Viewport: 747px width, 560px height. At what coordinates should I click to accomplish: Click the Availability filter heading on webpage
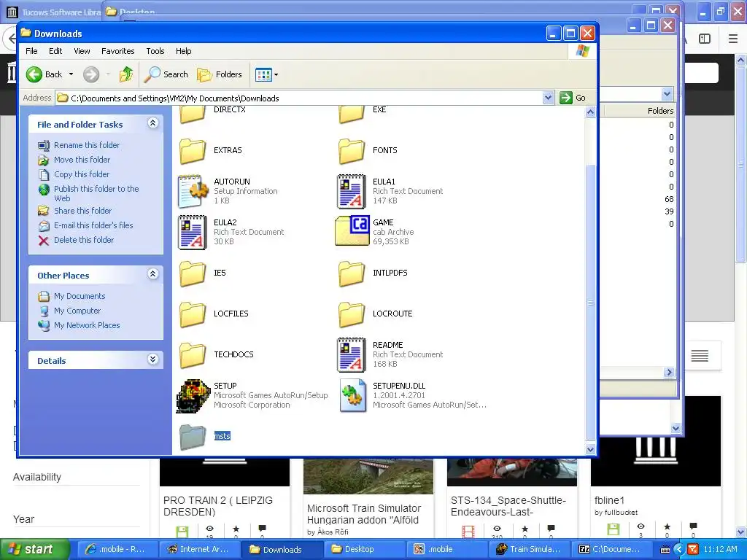tap(37, 477)
